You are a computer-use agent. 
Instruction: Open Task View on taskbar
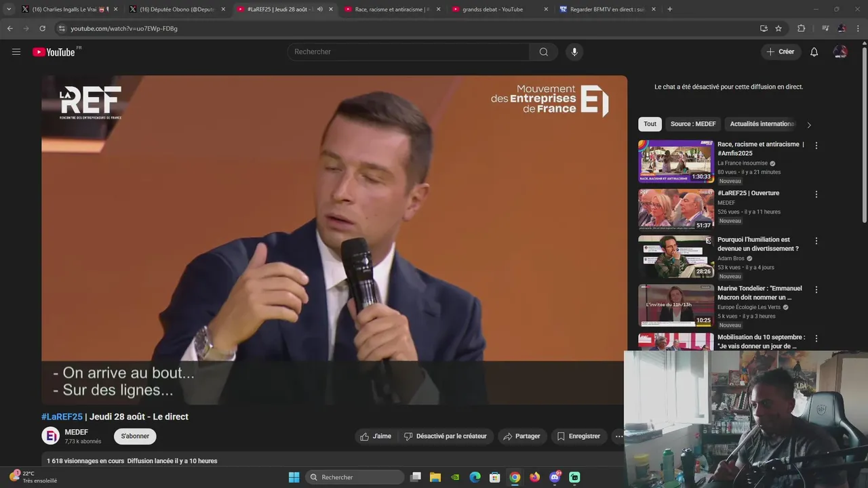coord(416,477)
